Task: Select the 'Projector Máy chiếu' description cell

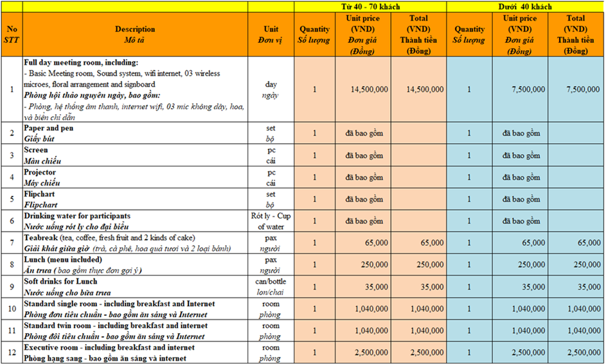Action: tap(135, 177)
